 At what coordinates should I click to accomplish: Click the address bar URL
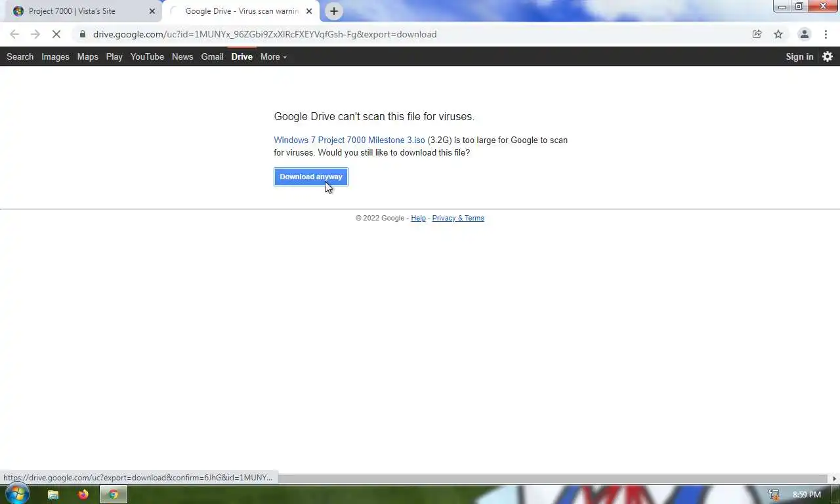click(264, 34)
